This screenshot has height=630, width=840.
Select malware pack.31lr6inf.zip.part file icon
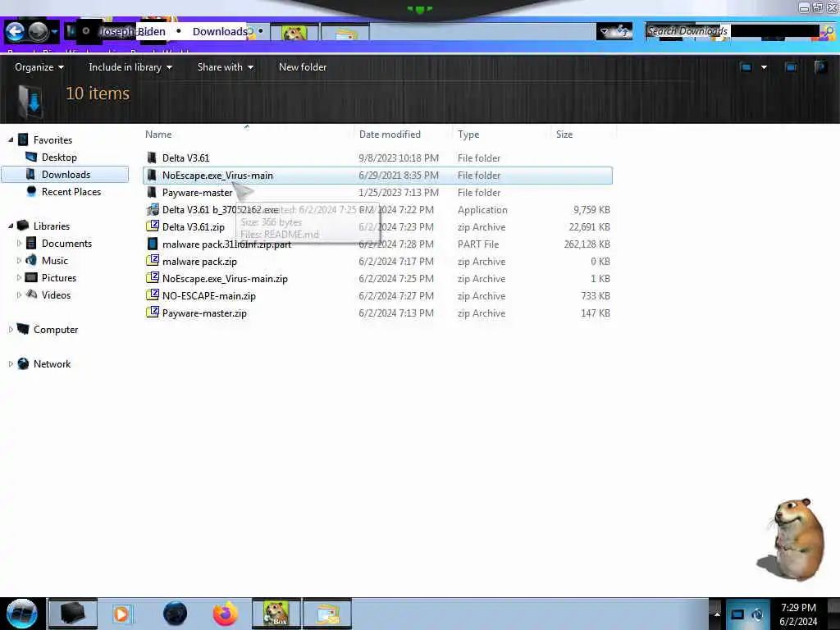[x=153, y=244]
